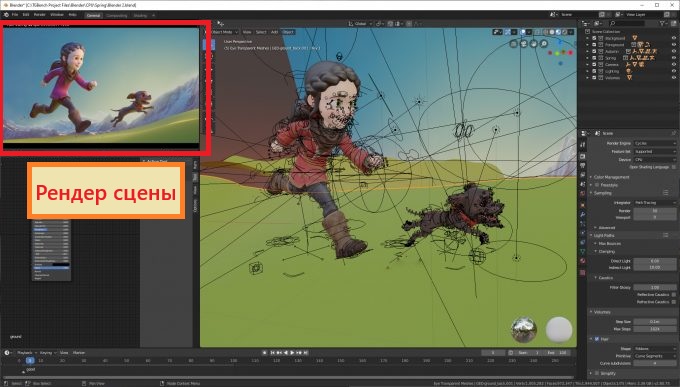
Task: Open the Edit menu
Action: tap(26, 15)
